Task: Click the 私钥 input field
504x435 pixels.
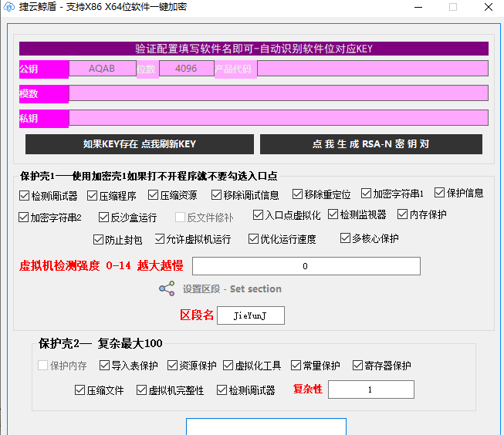Action: pyautogui.click(x=279, y=117)
